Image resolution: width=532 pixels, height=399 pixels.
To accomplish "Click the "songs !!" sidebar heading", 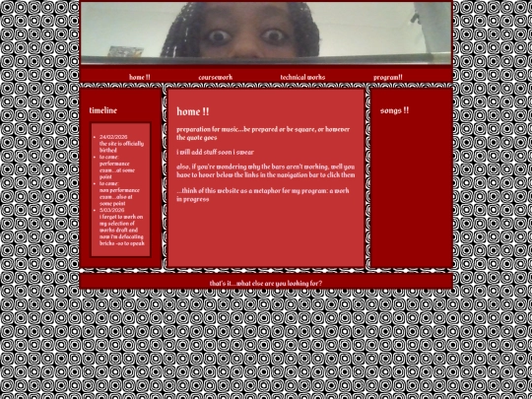I will [395, 110].
